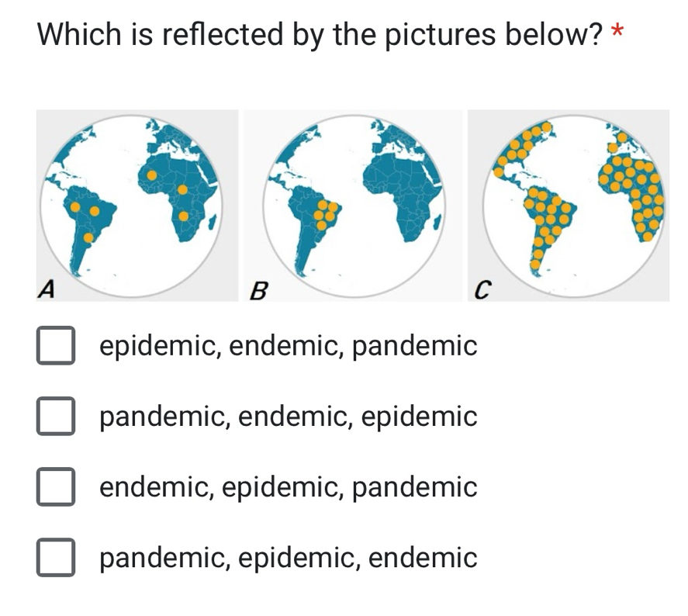The width and height of the screenshot is (688, 616).
Task: Select the 'pandemic, epidemic, endemic' answer text
Action: pos(289,558)
